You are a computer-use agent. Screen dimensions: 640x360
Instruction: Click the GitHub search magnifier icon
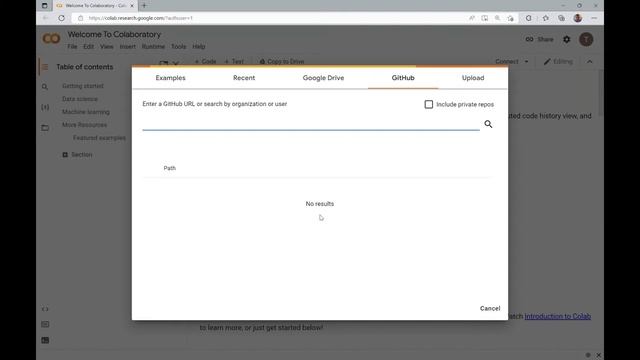pos(488,124)
